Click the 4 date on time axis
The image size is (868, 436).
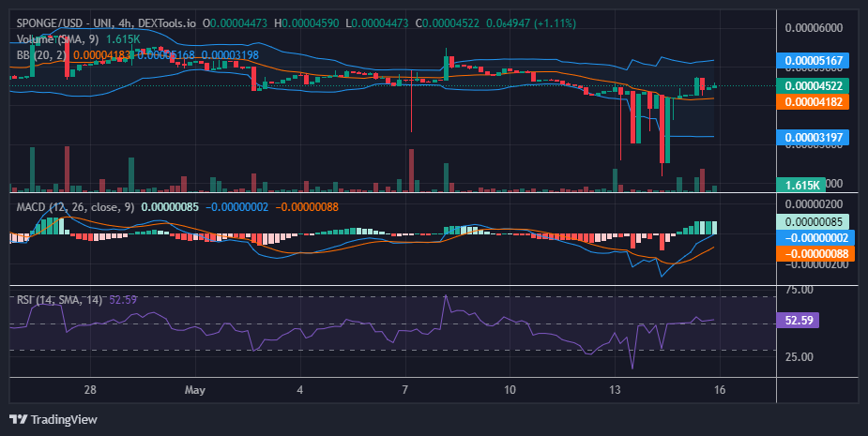point(299,389)
